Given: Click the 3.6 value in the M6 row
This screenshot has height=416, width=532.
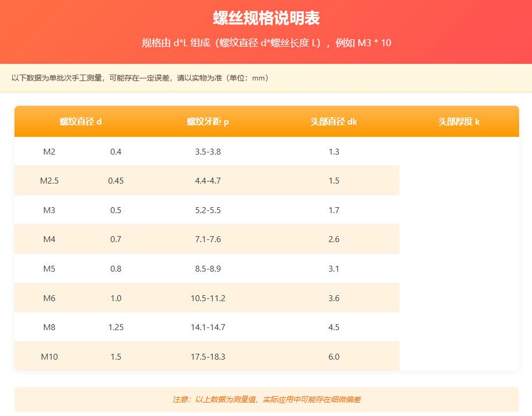Looking at the screenshot, I should [x=334, y=298].
